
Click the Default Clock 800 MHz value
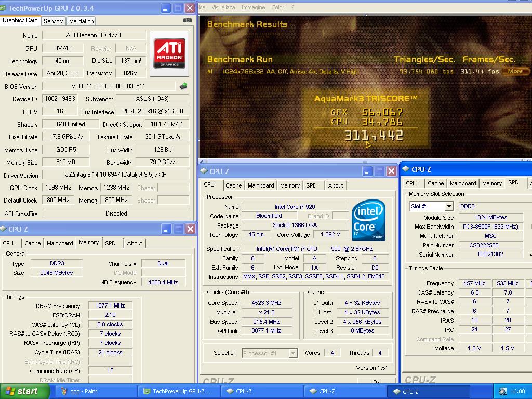pos(58,200)
